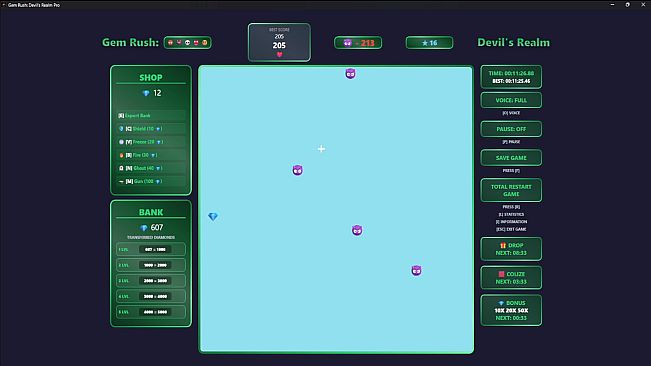Click the devil face beside the 213 counter
Screen dimensions: 651x366
coord(348,43)
